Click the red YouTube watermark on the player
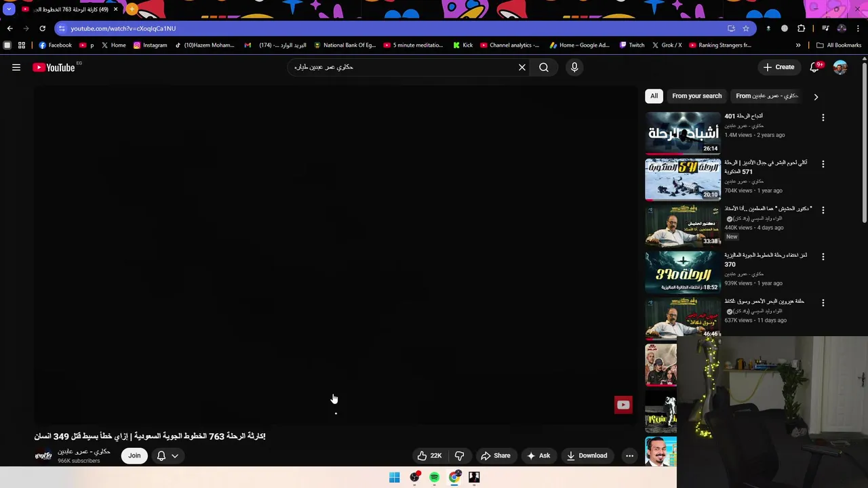 pos(623,405)
